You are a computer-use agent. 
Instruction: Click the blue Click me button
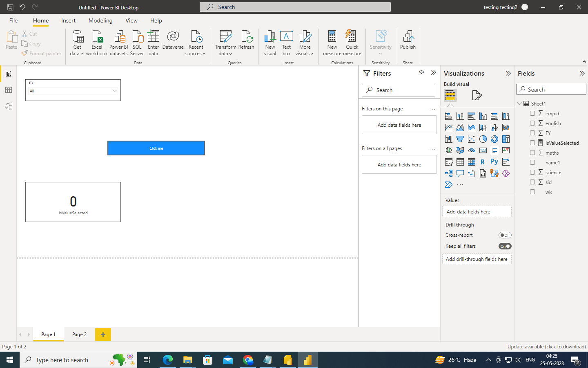(x=156, y=148)
